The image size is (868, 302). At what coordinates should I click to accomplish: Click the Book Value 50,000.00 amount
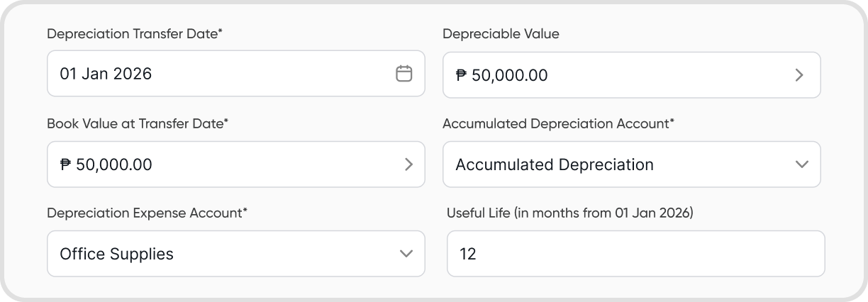[x=113, y=164]
